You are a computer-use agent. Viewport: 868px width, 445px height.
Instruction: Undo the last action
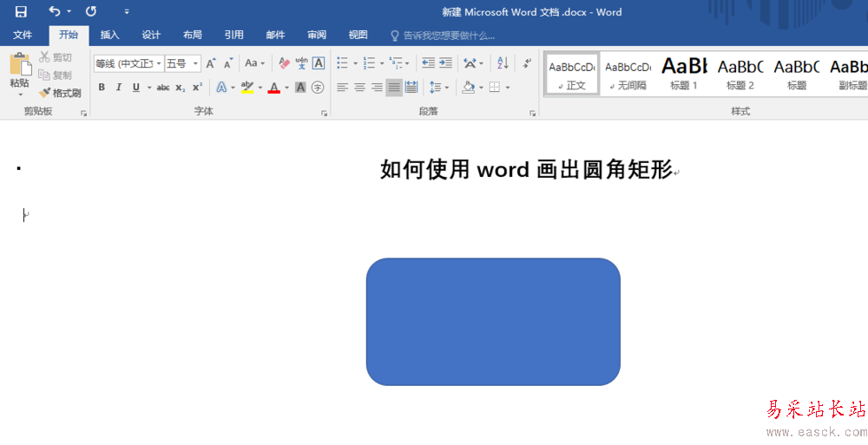tap(54, 11)
